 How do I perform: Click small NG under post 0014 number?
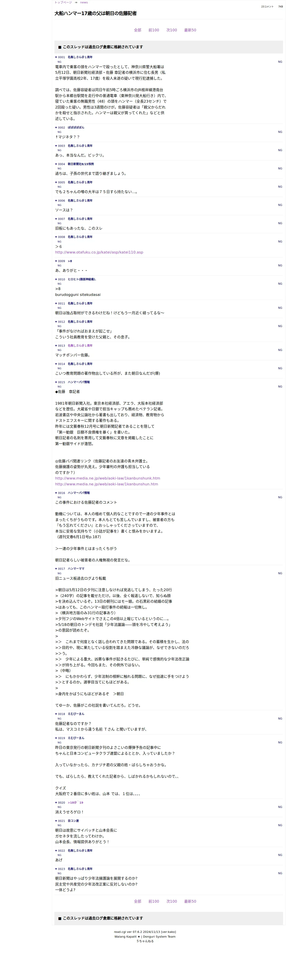[x=59, y=368]
